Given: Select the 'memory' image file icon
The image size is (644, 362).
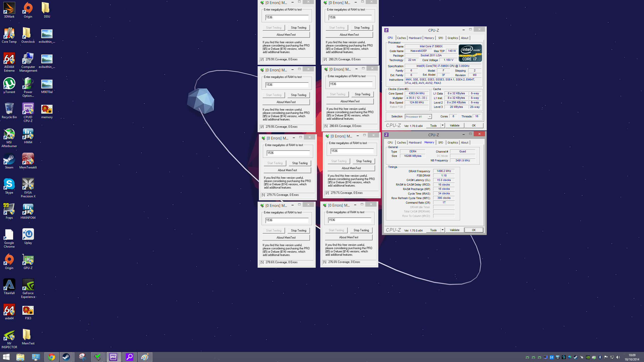Looking at the screenshot, I should click(x=47, y=111).
